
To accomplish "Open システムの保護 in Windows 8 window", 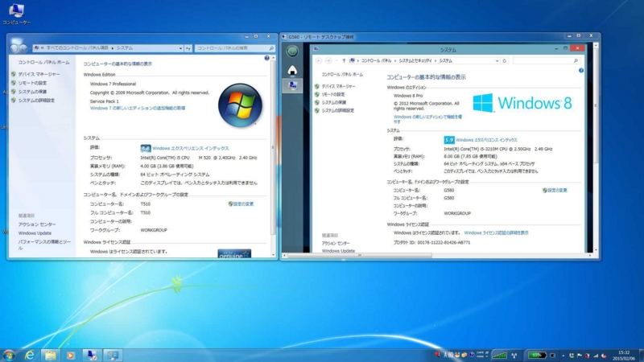I will point(334,103).
